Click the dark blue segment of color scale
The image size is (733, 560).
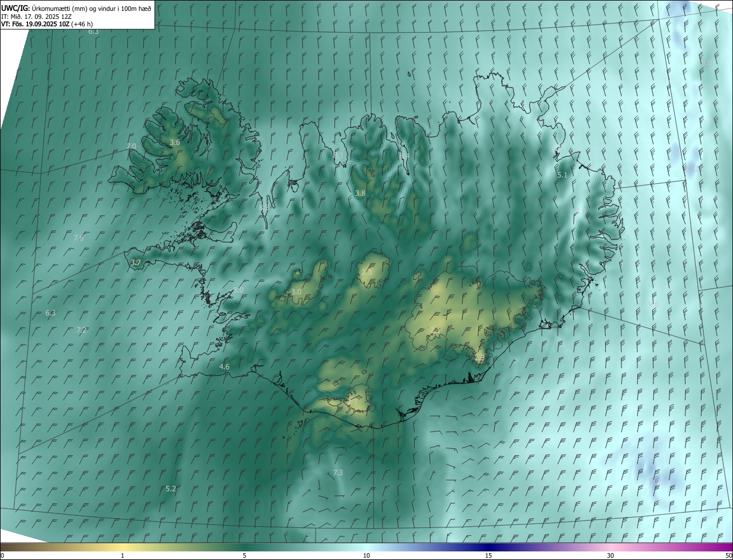pos(488,547)
